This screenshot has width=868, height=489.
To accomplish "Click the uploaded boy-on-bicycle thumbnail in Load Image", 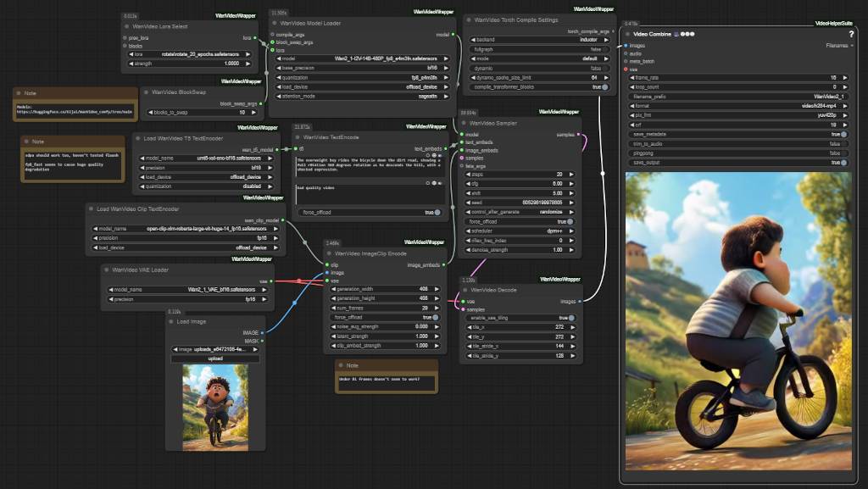I will [x=215, y=407].
